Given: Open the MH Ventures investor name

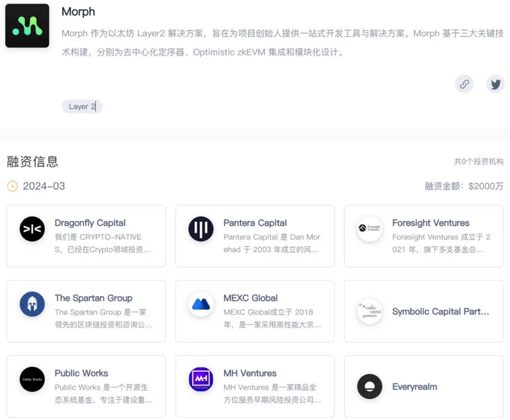Looking at the screenshot, I should (250, 373).
